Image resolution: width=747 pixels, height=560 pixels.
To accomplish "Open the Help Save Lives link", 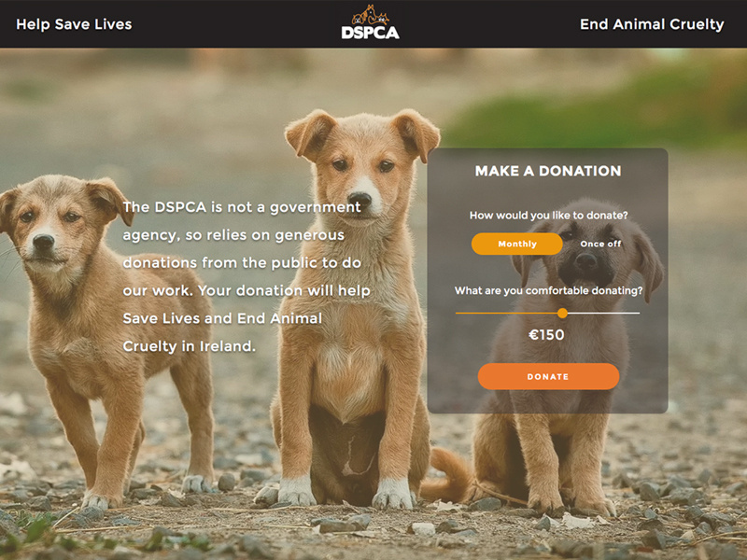I will pyautogui.click(x=74, y=24).
